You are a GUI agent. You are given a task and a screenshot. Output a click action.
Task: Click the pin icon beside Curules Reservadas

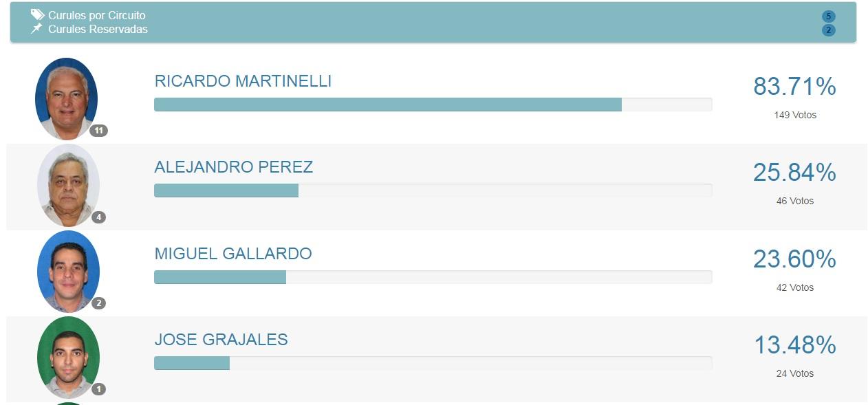(37, 29)
